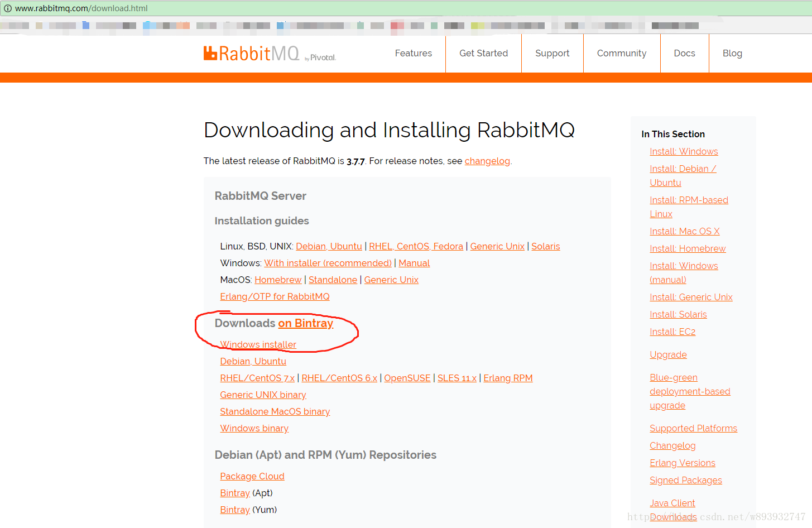The height and width of the screenshot is (528, 812).
Task: Open the Standalone MacOS guide link
Action: [333, 280]
